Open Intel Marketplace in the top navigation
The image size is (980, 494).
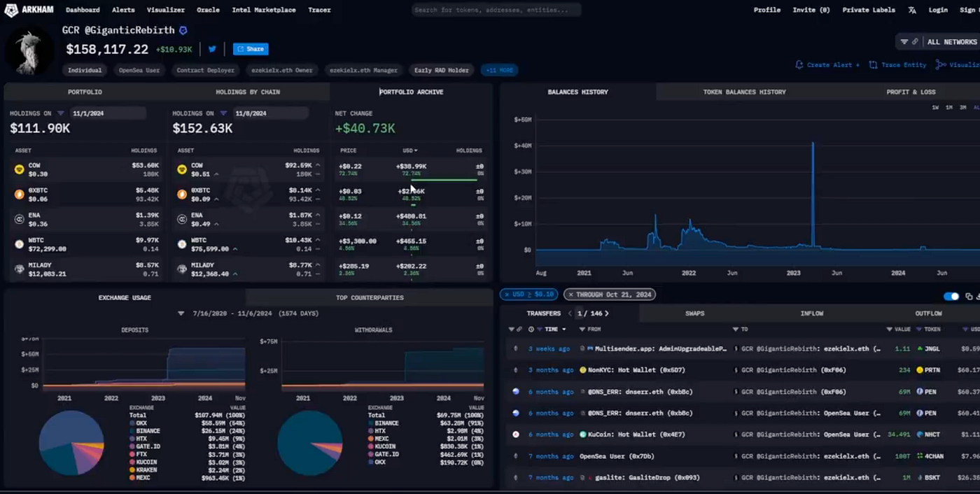[x=264, y=10]
